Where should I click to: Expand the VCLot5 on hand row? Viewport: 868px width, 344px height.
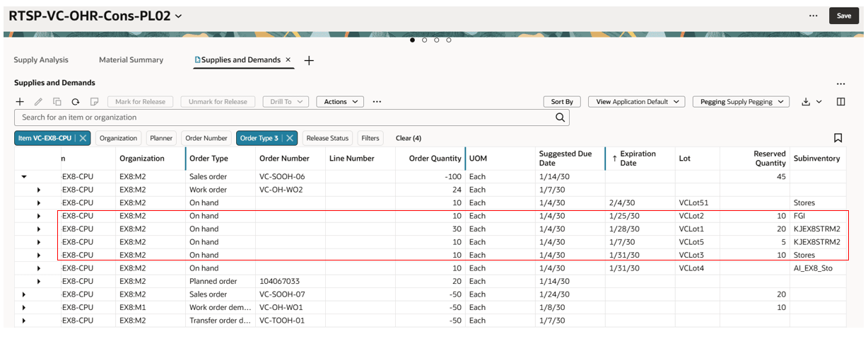[38, 242]
